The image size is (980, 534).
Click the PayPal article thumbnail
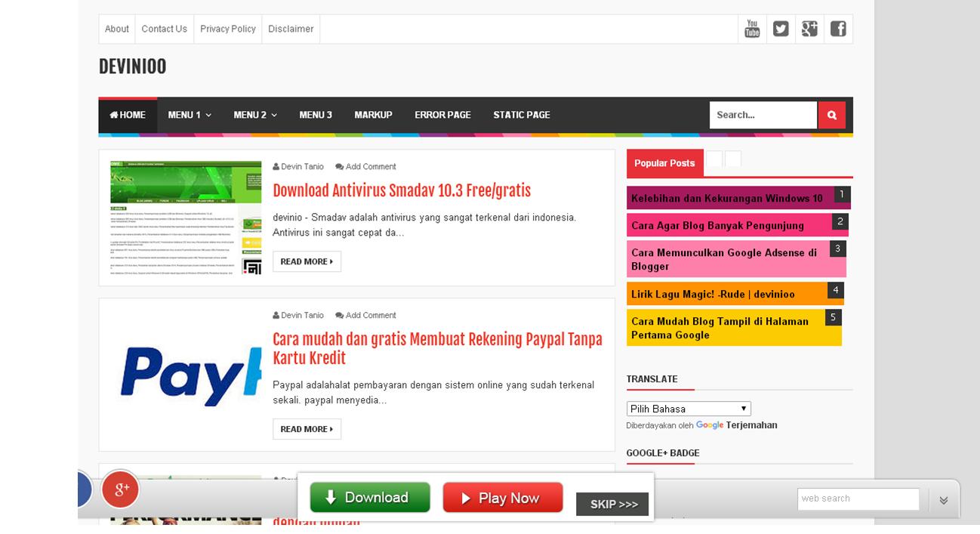186,375
